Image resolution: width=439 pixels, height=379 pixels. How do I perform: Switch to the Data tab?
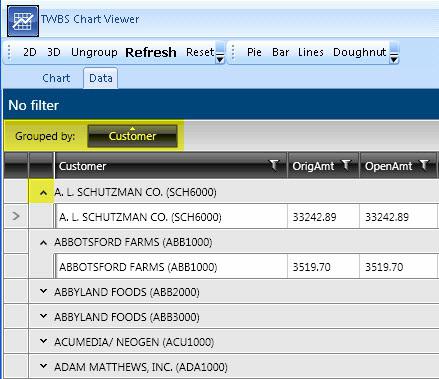(101, 78)
